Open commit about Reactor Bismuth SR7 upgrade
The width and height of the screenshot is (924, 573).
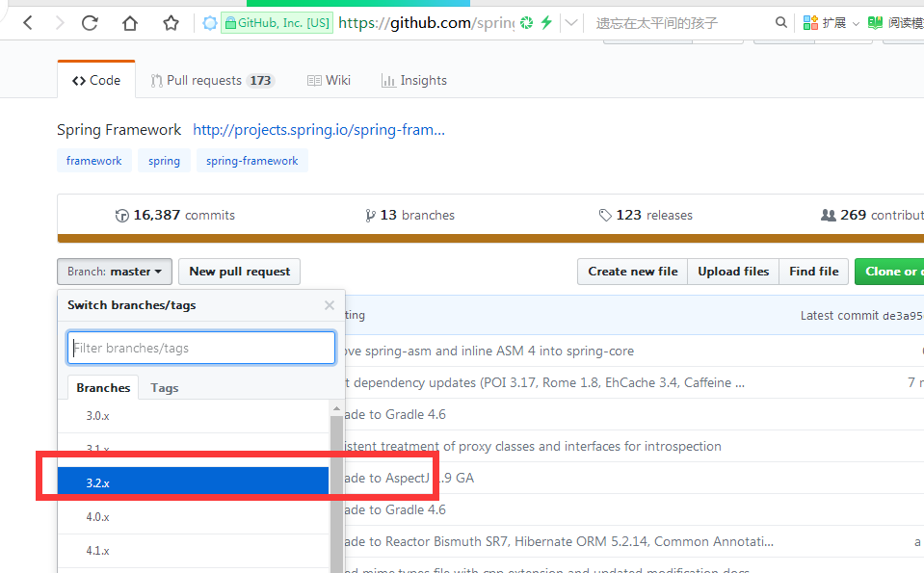(559, 542)
